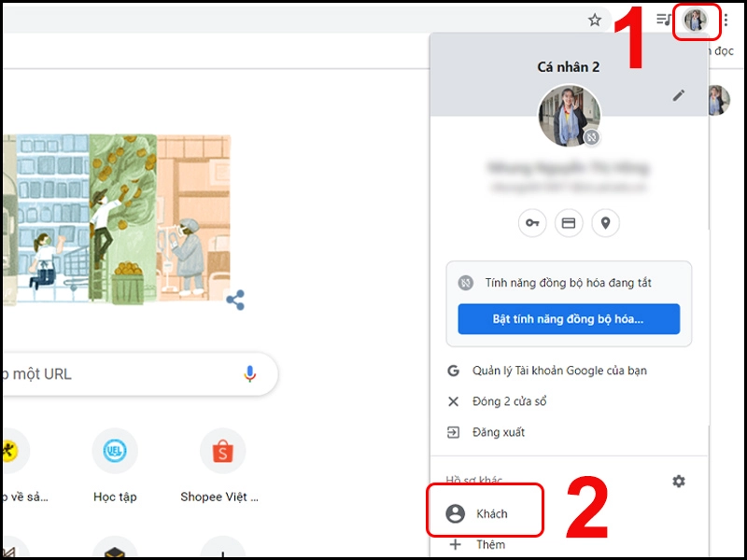Open the yellow running-figure shortcut
Image resolution: width=747 pixels, height=560 pixels.
(x=10, y=451)
